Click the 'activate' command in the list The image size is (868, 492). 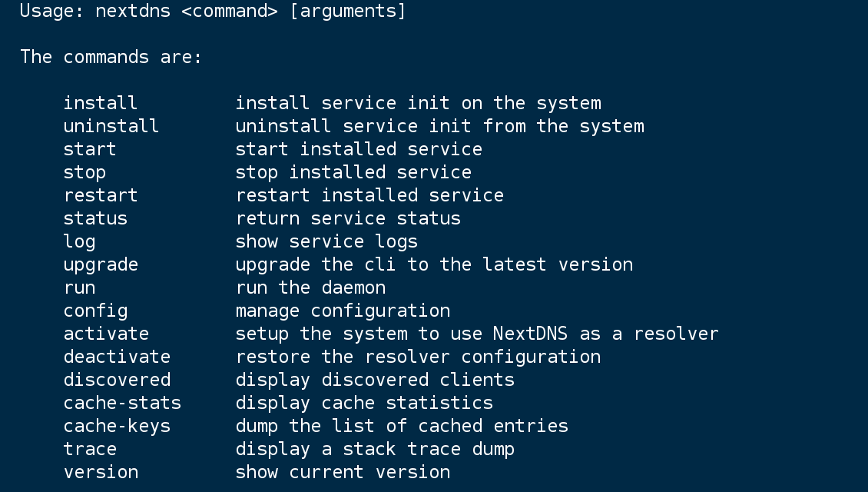[106, 334]
